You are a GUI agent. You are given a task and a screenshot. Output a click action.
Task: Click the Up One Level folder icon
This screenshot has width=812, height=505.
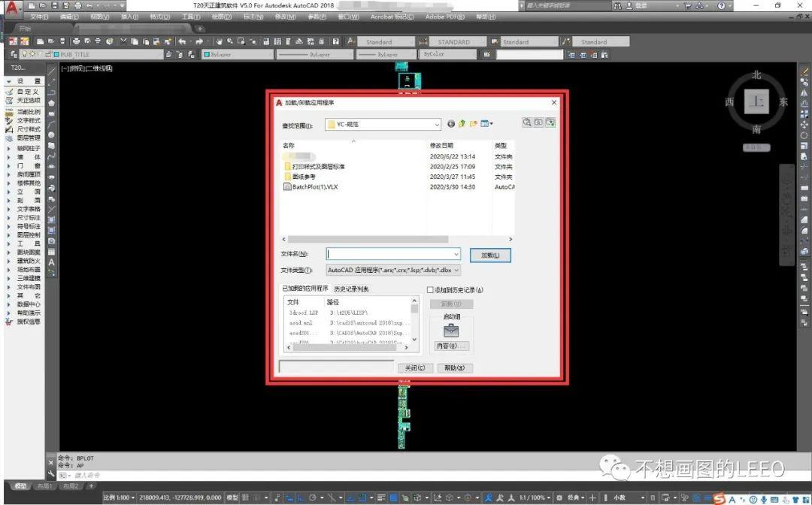(462, 124)
